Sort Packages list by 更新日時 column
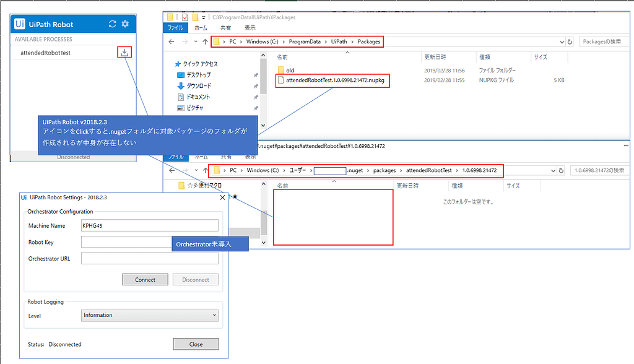Image resolution: width=634 pixels, height=364 pixels. point(435,57)
